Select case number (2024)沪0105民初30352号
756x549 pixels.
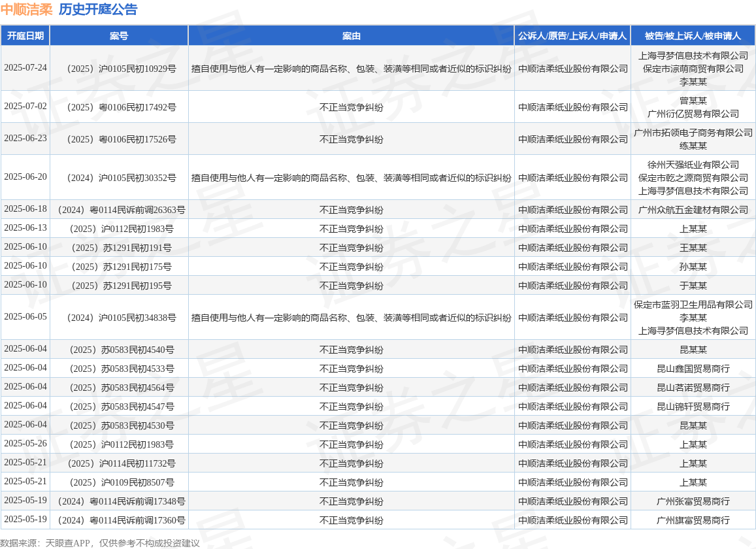tap(119, 178)
